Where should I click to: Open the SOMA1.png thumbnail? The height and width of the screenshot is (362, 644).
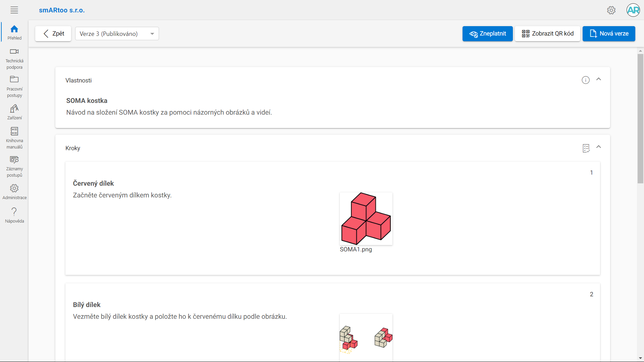tap(366, 219)
